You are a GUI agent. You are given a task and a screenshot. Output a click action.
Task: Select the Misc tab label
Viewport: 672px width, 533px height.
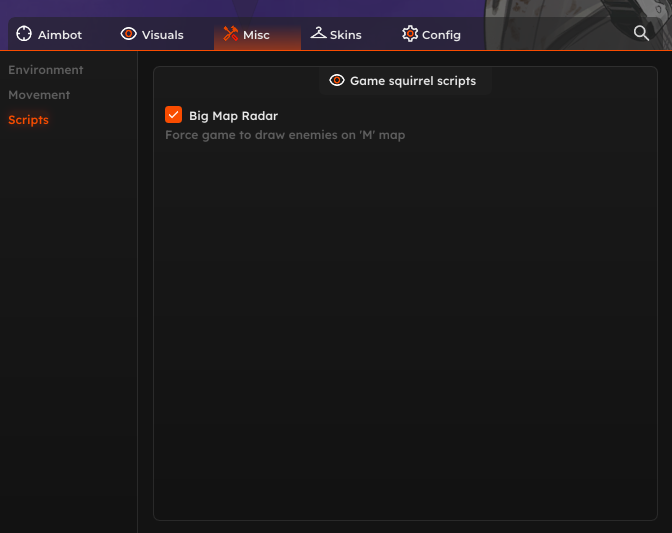click(x=256, y=35)
